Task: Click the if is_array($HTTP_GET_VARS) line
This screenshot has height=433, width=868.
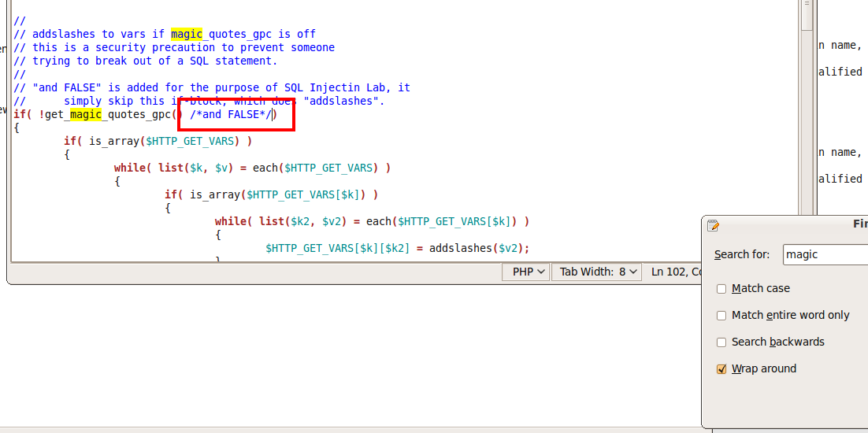Action: point(158,142)
